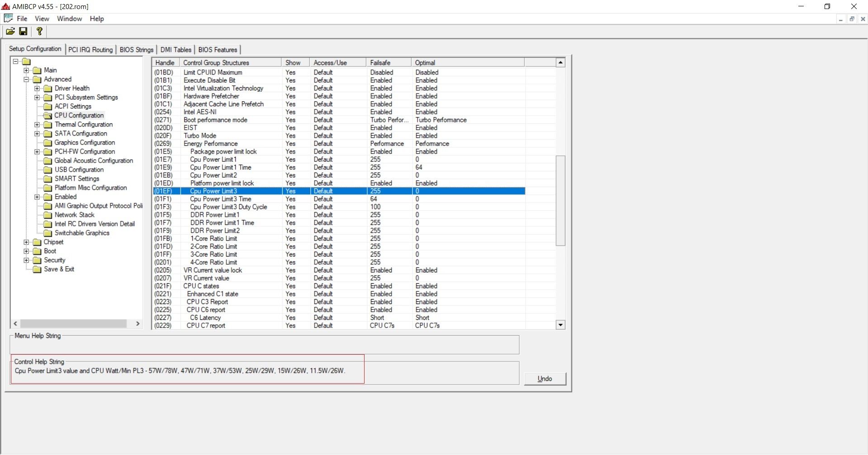Select the root folder icon in tree
The image size is (868, 455).
pos(26,61)
